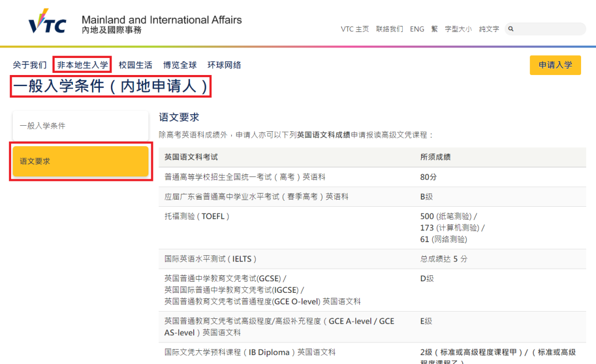Screen dimensions: 596x364
Task: Open the VTC 主页 link
Action: (355, 29)
